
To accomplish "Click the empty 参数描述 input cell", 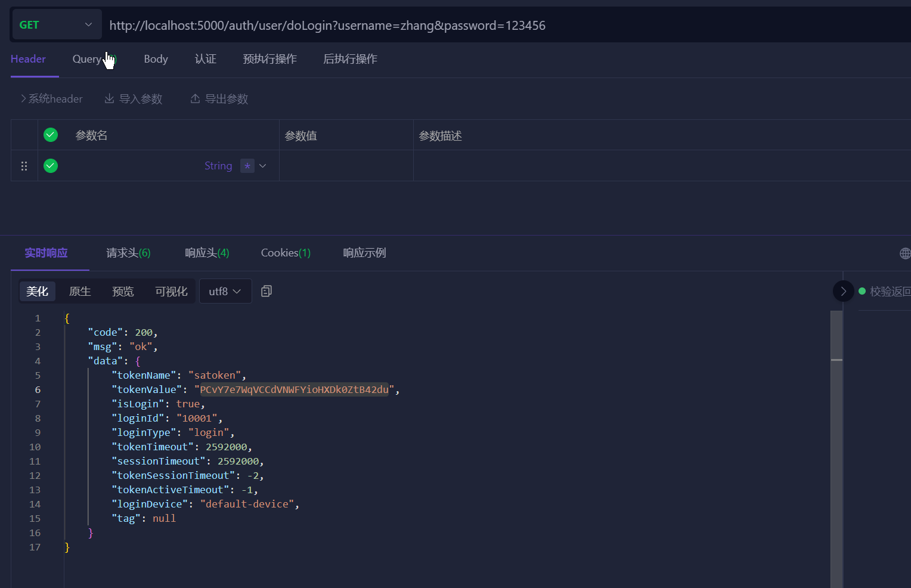I will coord(662,166).
